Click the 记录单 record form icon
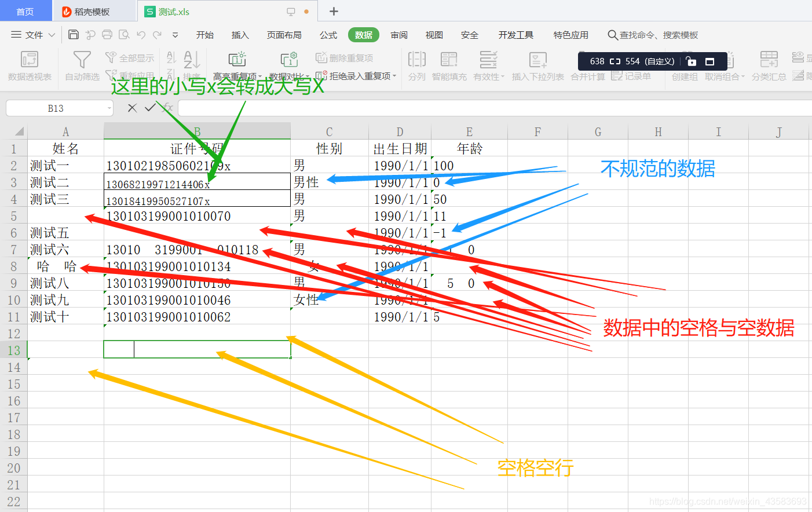Viewport: 812px width, 512px height. [617, 75]
